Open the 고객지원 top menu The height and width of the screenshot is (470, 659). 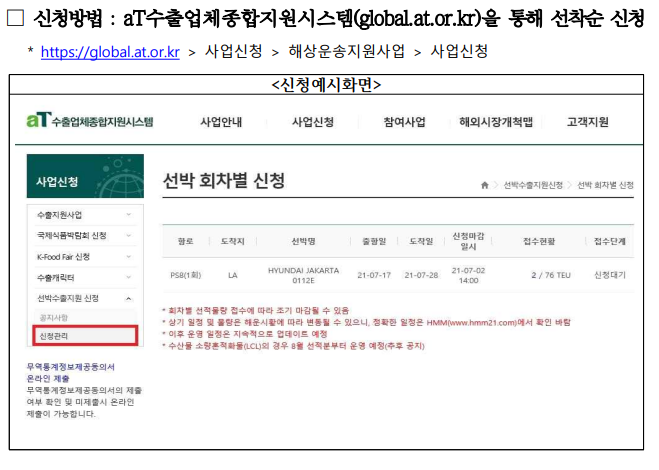pos(588,122)
